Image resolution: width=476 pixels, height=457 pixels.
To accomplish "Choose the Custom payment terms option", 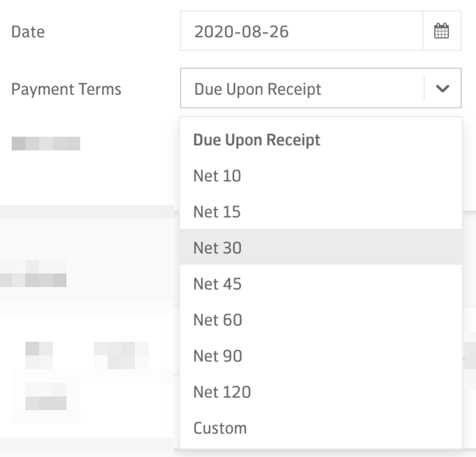I will (321, 428).
